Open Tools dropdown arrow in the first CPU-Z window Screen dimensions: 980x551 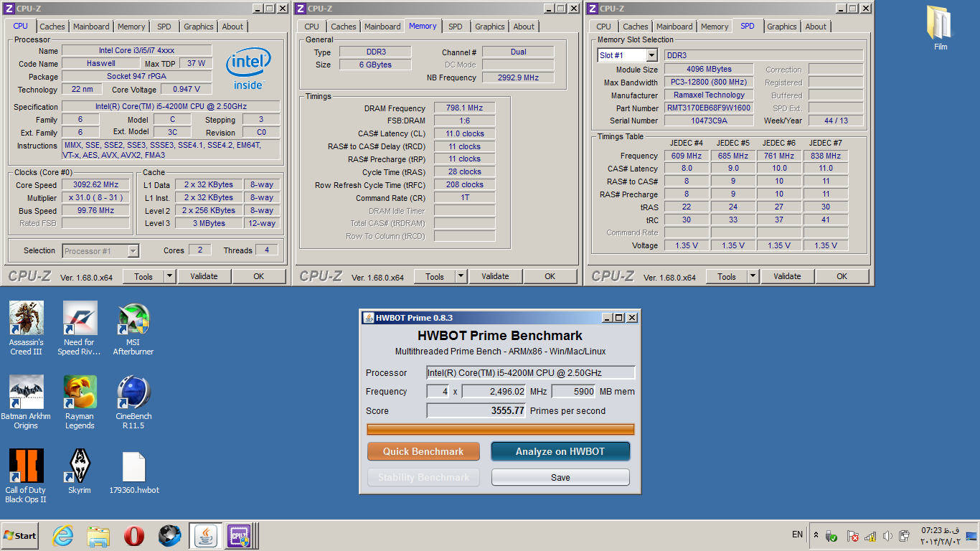[x=169, y=276]
